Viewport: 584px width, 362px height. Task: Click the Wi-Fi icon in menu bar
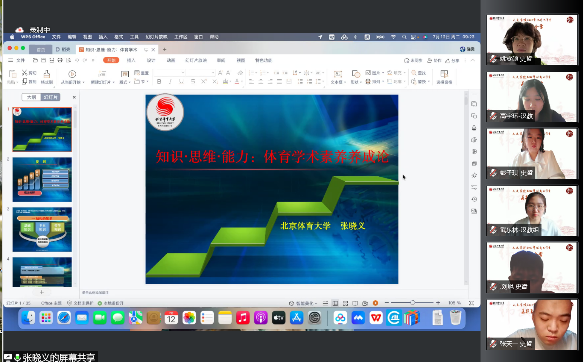point(393,37)
